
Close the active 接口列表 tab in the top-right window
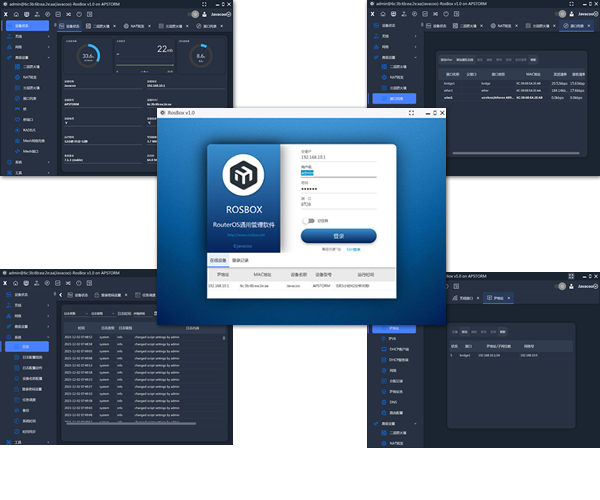(x=589, y=26)
